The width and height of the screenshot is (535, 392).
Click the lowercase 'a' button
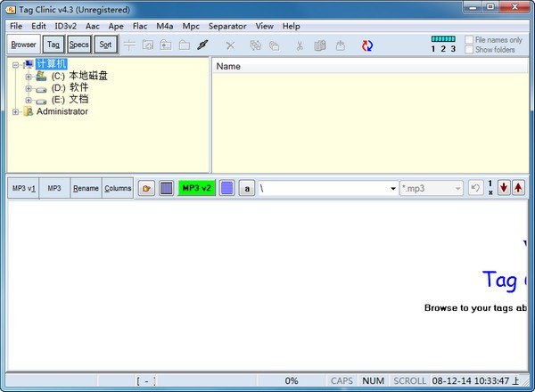click(247, 188)
